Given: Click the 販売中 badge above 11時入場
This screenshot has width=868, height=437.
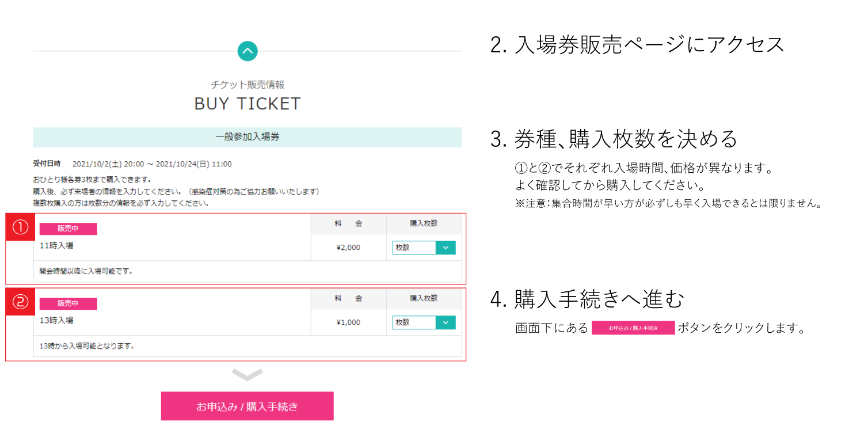Looking at the screenshot, I should pyautogui.click(x=68, y=229).
